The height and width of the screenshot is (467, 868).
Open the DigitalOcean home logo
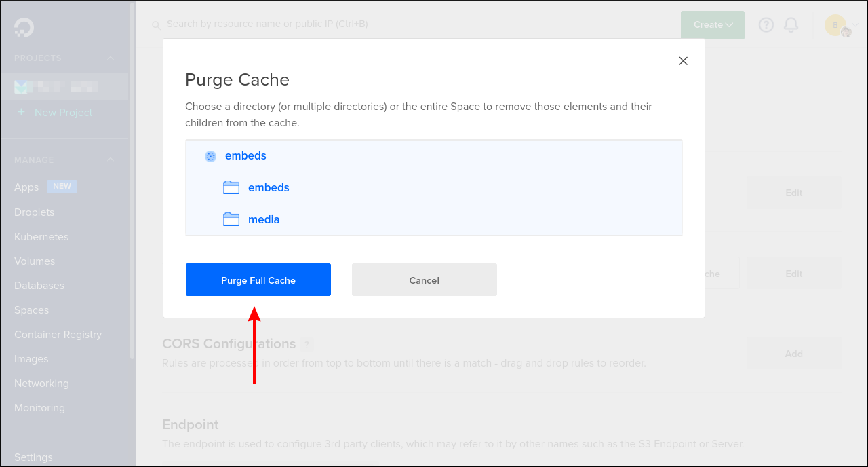click(x=23, y=28)
